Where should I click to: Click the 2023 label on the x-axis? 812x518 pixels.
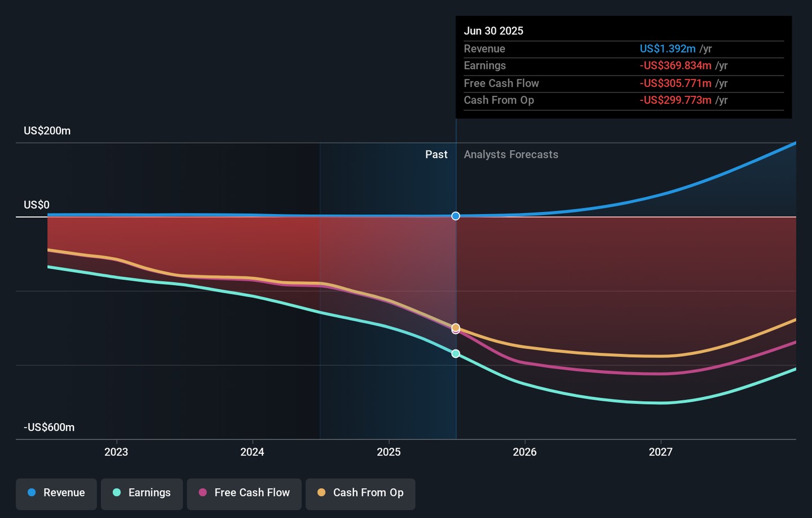(x=116, y=452)
